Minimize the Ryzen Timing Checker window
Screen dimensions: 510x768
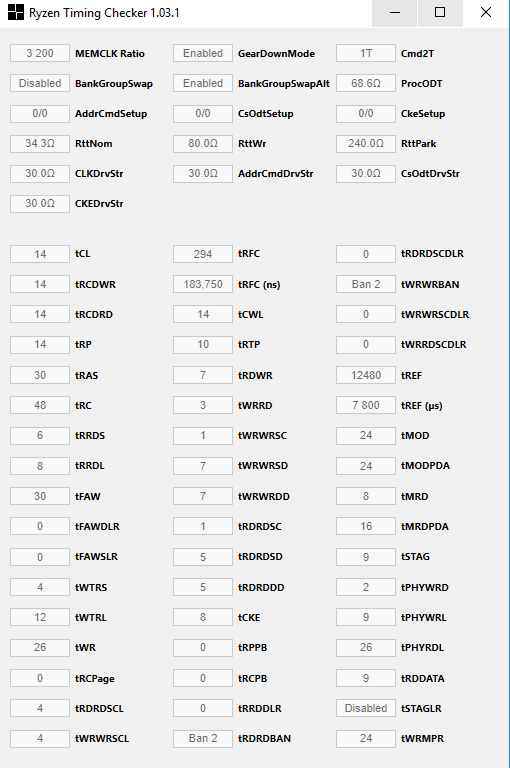click(x=394, y=13)
